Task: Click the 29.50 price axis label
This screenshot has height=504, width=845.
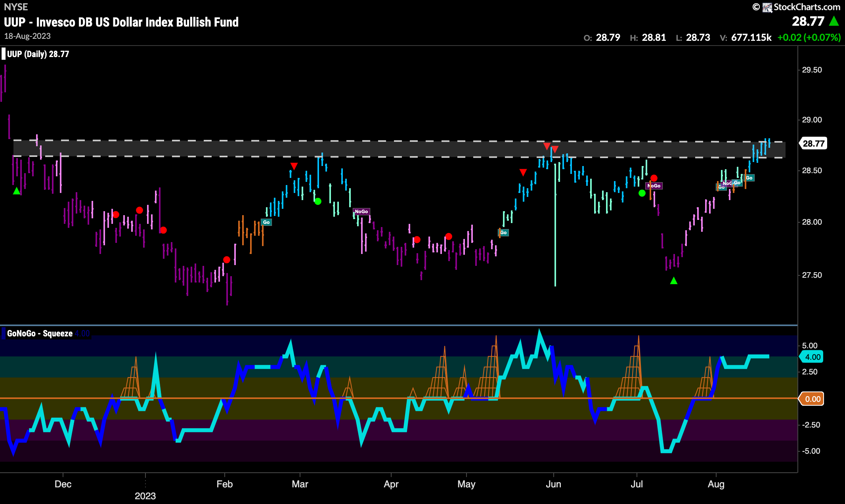Action: tap(812, 70)
